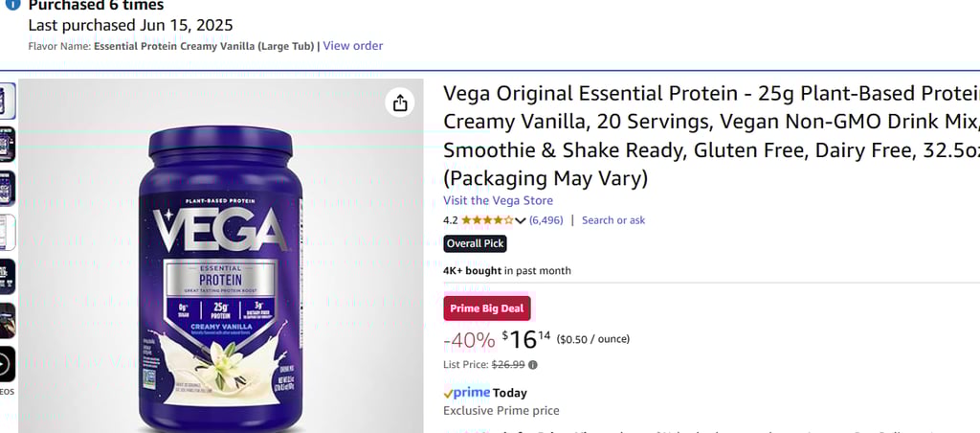Select the fourth gallery thumbnail with white background

(x=7, y=232)
